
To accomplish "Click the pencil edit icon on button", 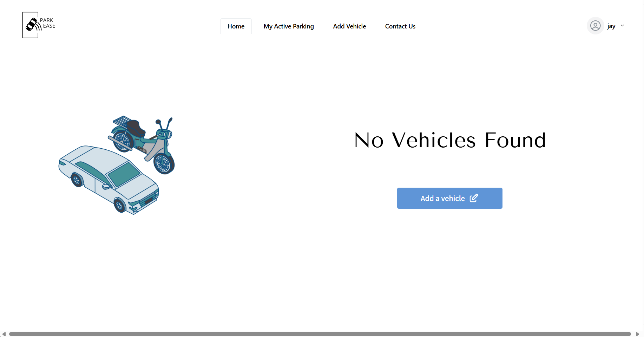I will (474, 198).
